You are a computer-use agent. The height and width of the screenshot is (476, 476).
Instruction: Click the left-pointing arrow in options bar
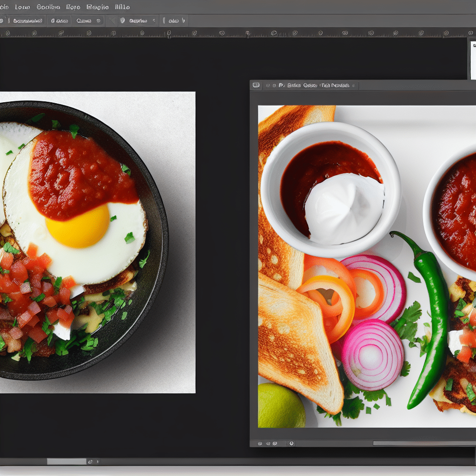coord(112,20)
